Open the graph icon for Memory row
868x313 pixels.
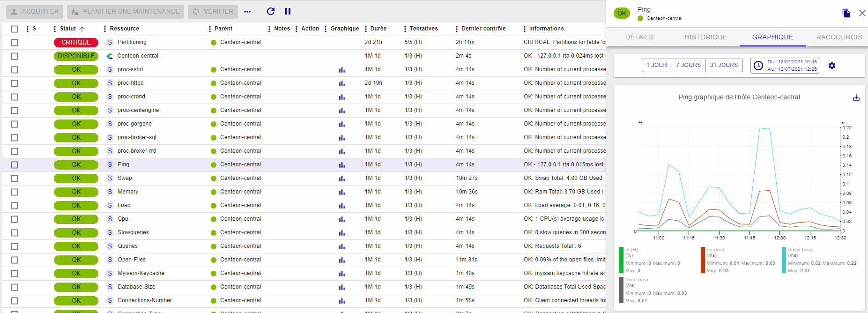pyautogui.click(x=342, y=192)
